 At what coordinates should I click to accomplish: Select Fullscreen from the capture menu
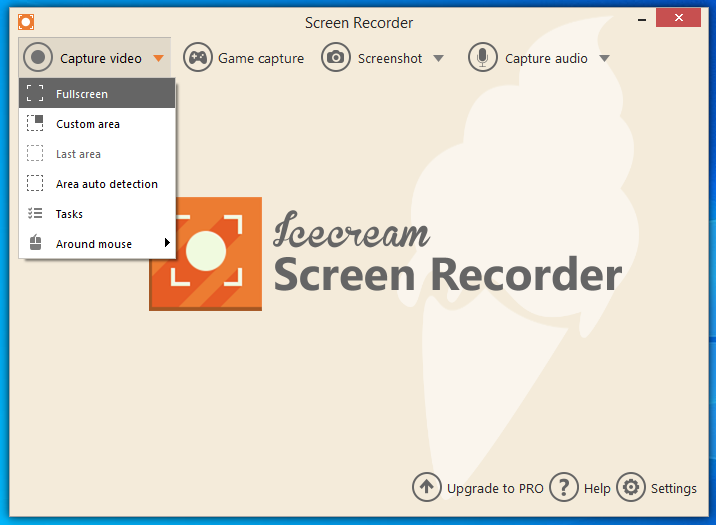(x=82, y=94)
